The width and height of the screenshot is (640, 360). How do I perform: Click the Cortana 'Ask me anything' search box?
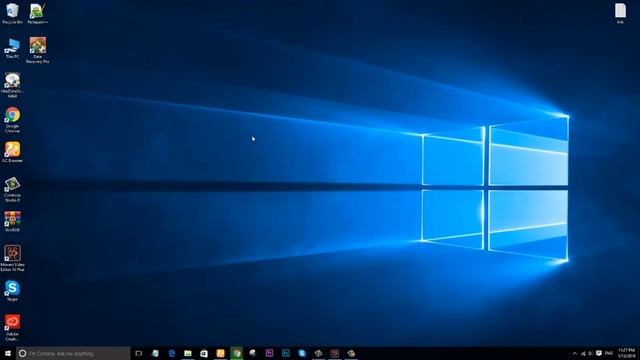(73, 353)
